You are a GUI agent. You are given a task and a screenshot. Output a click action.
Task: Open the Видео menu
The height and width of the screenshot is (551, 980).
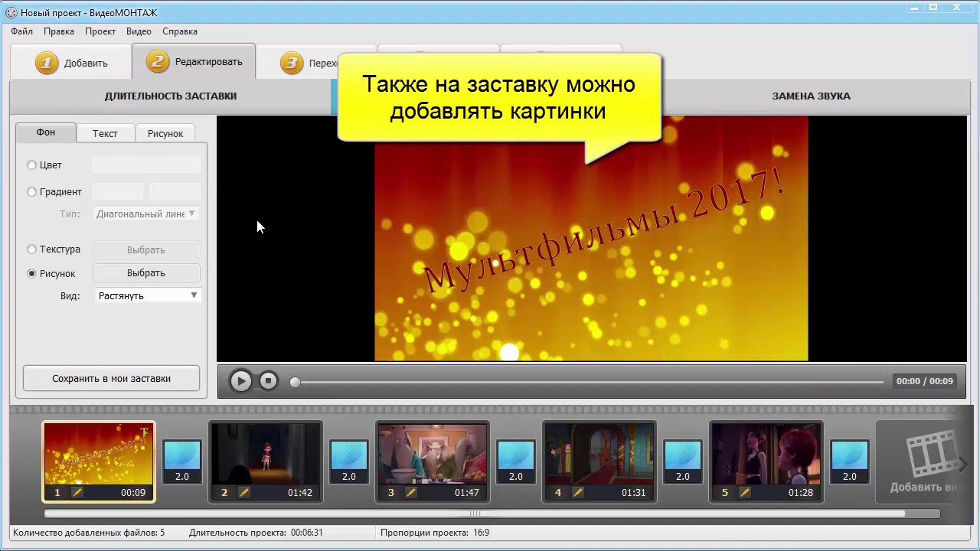(139, 31)
